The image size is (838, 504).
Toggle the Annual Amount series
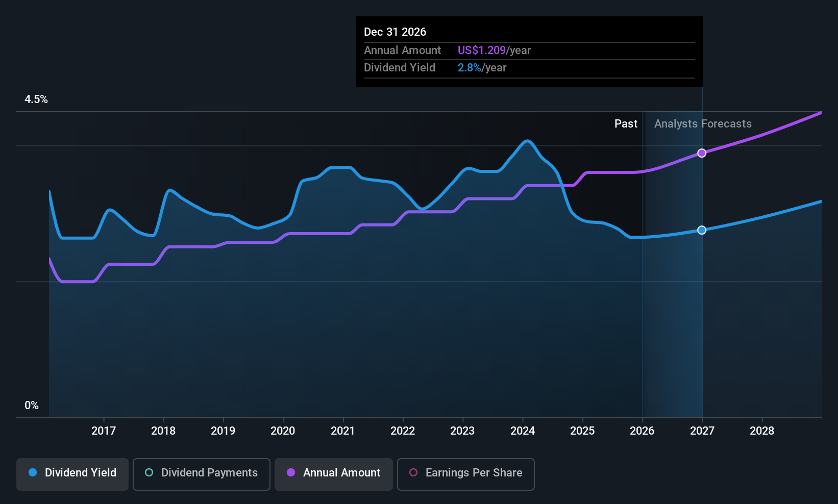pyautogui.click(x=334, y=474)
